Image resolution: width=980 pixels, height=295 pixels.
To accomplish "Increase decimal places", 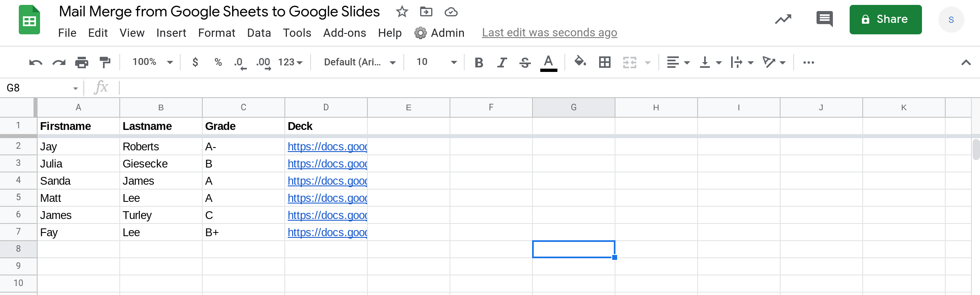I will [x=264, y=63].
